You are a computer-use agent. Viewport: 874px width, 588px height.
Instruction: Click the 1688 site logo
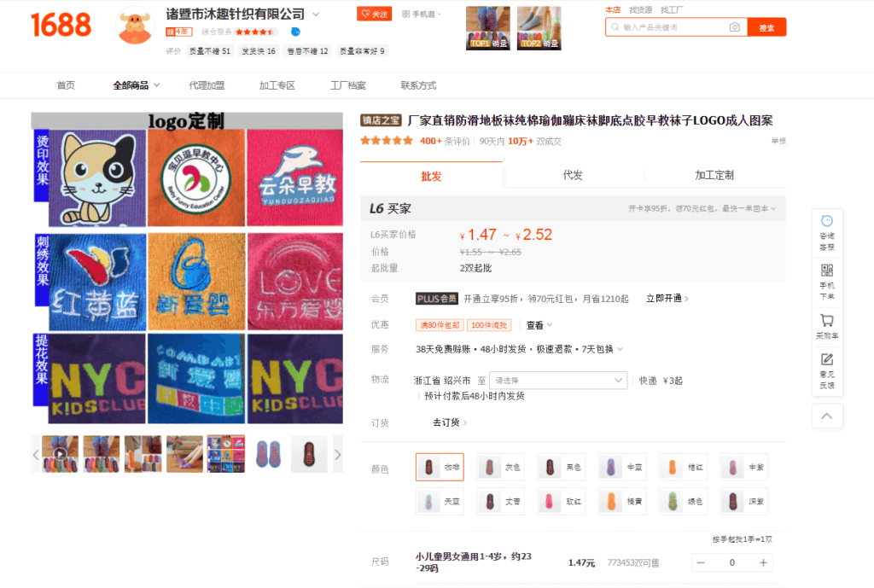pyautogui.click(x=61, y=25)
